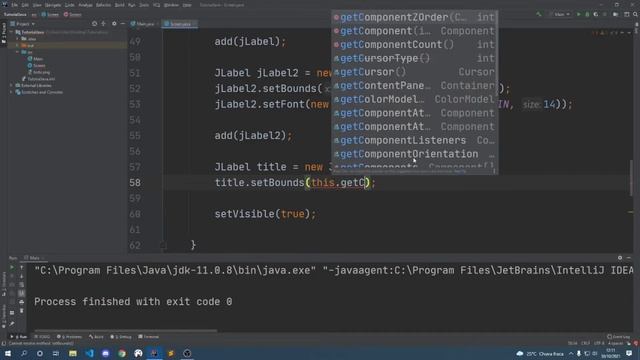Open Event Log in status bar
This screenshot has width=640, height=360.
tap(619, 337)
